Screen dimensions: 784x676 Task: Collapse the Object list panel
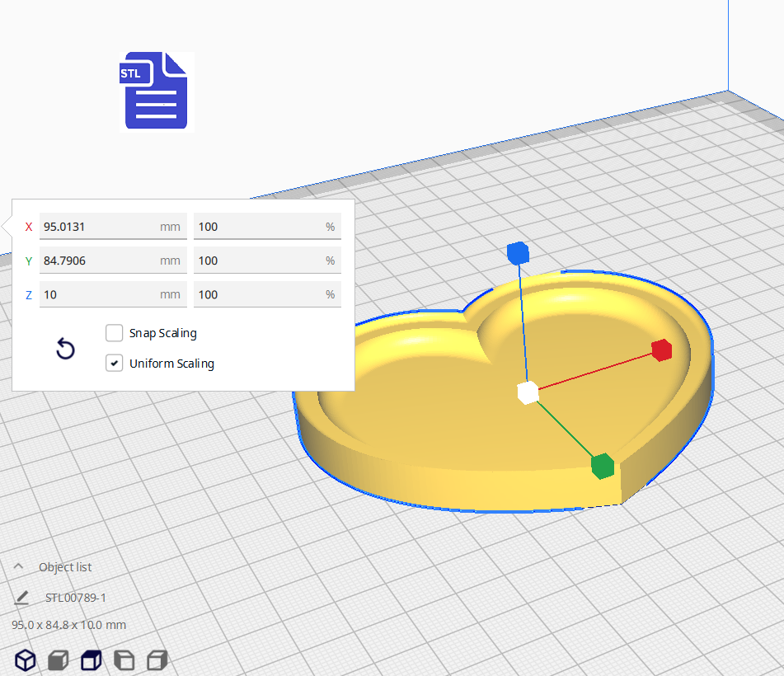click(x=18, y=567)
